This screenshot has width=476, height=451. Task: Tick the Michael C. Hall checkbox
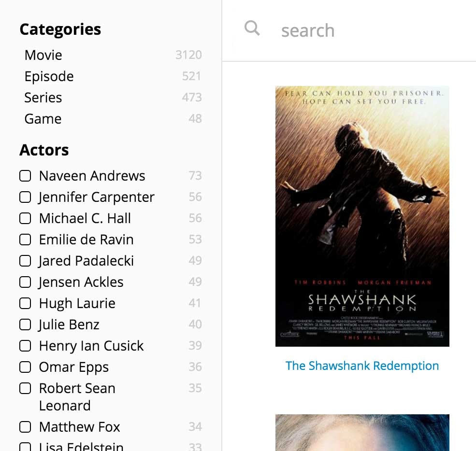25,218
